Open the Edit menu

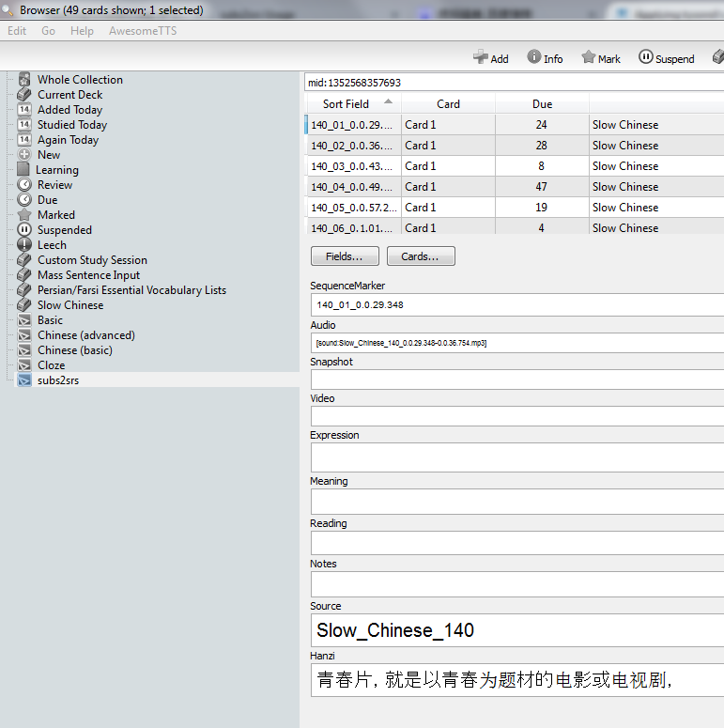[x=17, y=31]
